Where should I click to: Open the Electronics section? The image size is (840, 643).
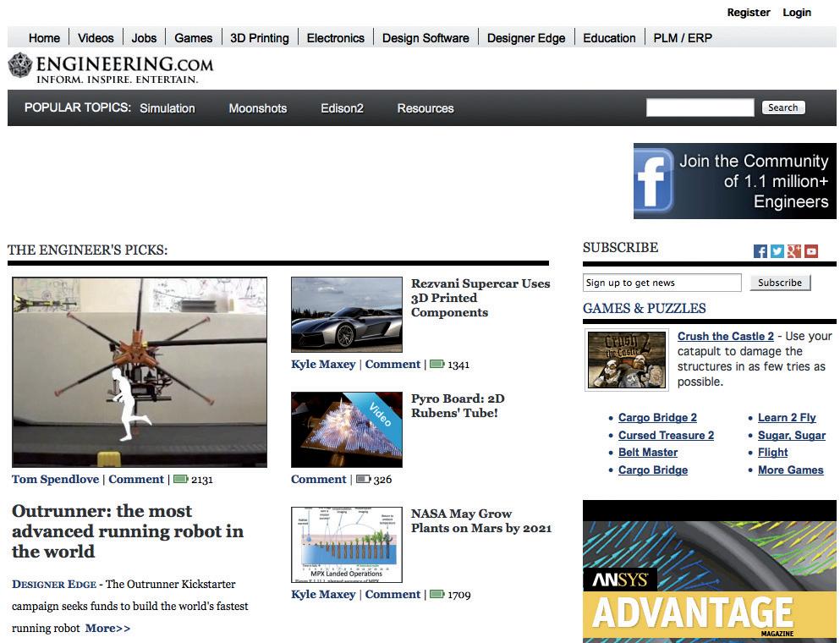coord(335,38)
